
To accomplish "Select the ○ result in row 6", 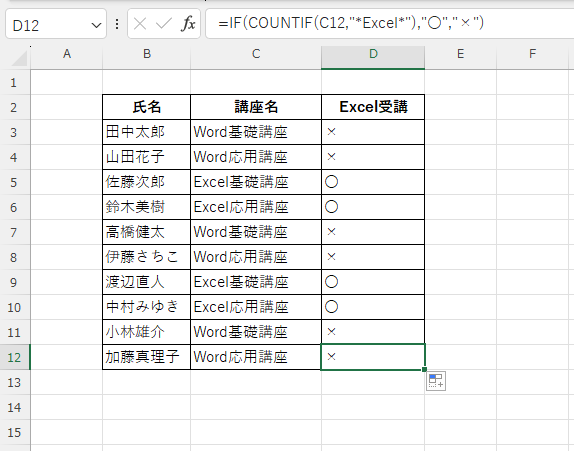I will tap(373, 207).
